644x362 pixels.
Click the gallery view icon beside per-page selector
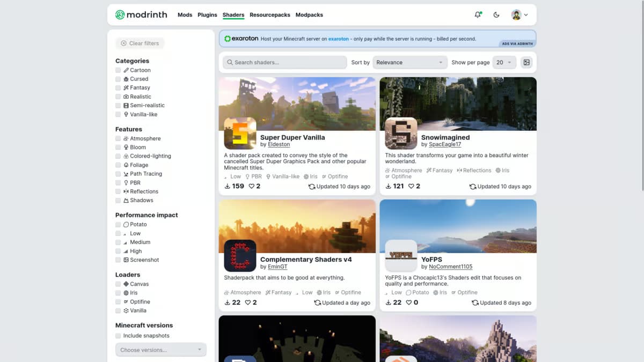(526, 62)
